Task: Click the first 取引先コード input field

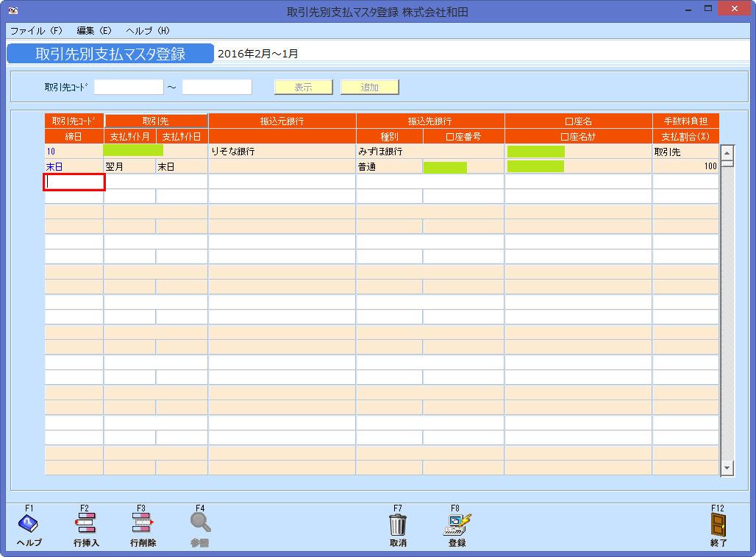Action: pos(129,86)
